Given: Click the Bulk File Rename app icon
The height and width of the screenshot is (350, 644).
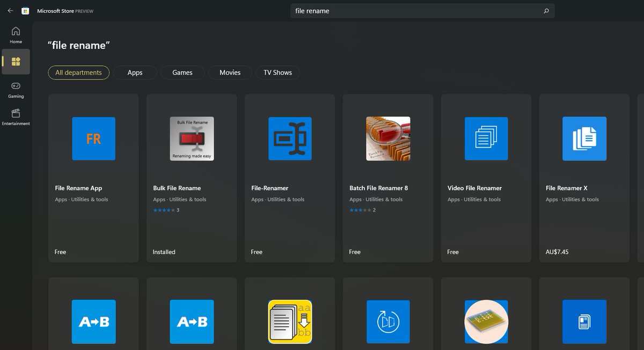Looking at the screenshot, I should (192, 138).
